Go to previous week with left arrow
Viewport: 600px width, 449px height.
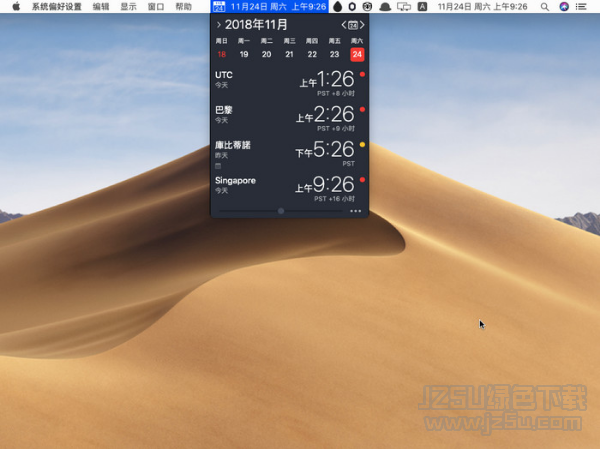tap(344, 25)
